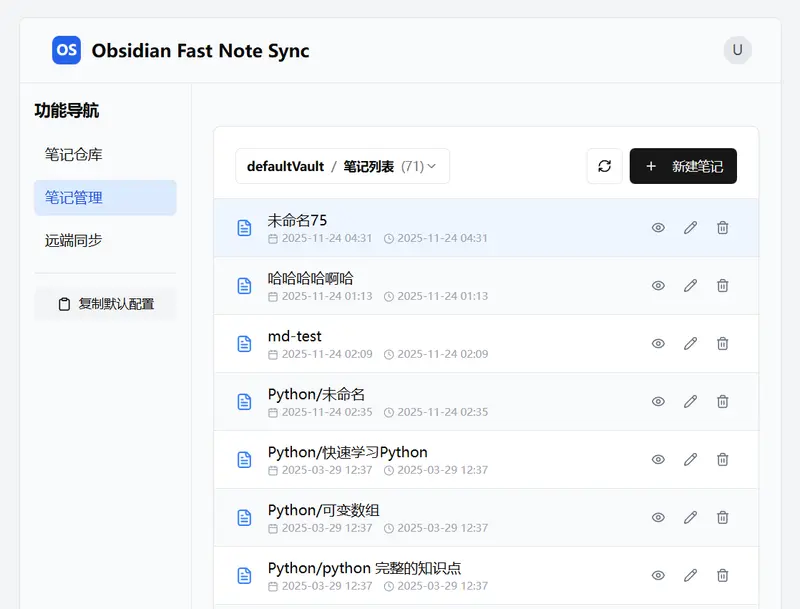Open the defaultVault breadcrumb selector
This screenshot has width=800, height=609.
click(283, 166)
